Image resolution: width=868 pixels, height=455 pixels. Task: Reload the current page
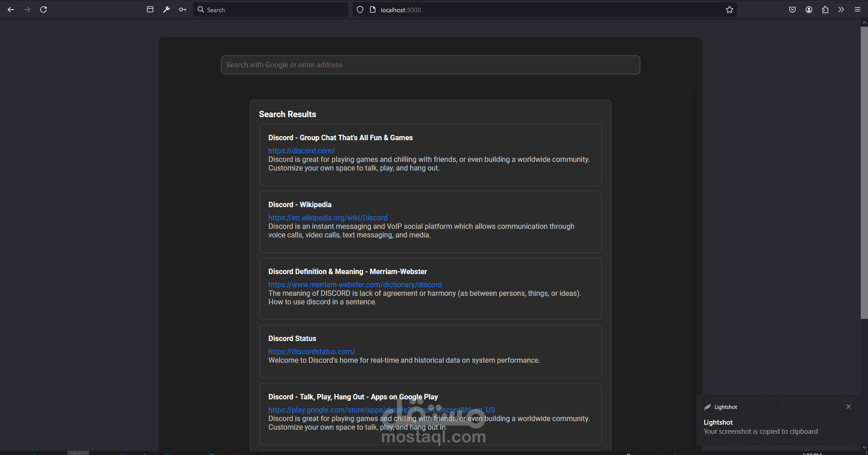pos(43,9)
